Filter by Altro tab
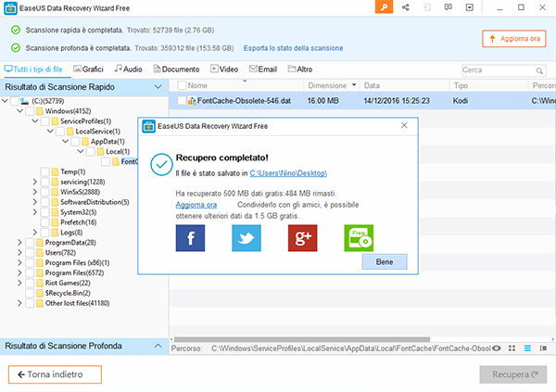This screenshot has height=392, width=556. pos(300,70)
